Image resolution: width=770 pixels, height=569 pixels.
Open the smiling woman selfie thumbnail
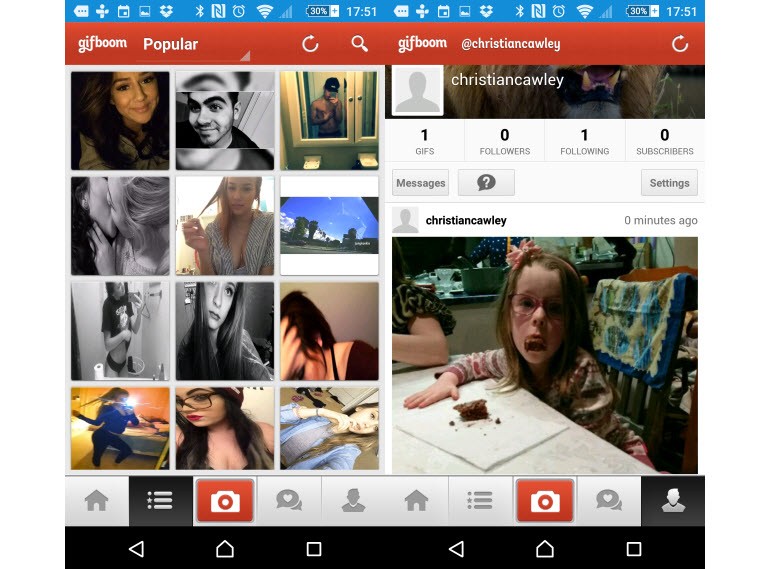point(120,121)
